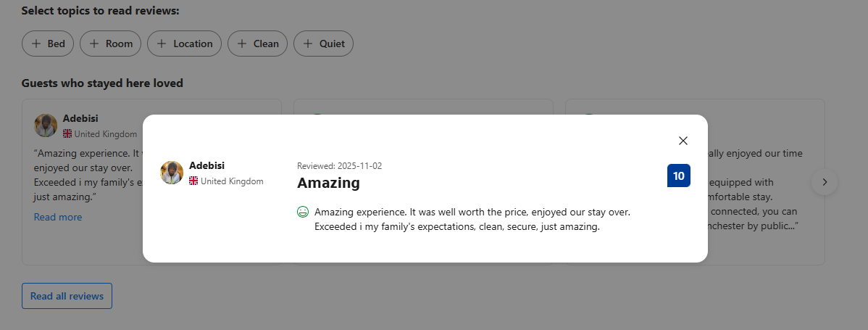
Task: Click the review text in the popup
Action: pos(471,219)
